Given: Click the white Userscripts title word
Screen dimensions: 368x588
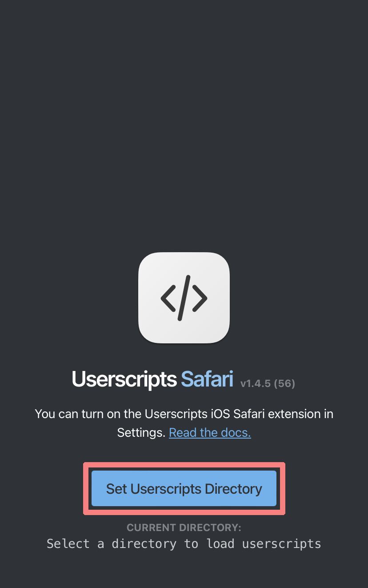Looking at the screenshot, I should 124,379.
